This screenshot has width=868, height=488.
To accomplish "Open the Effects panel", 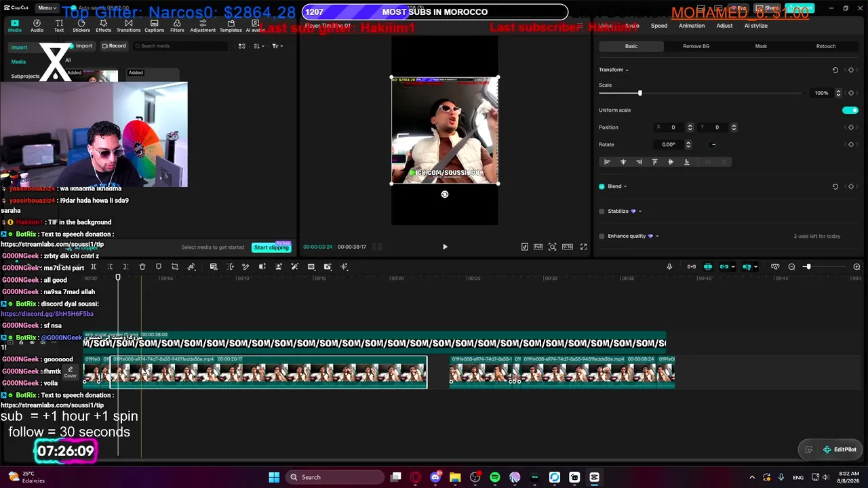I will [104, 26].
